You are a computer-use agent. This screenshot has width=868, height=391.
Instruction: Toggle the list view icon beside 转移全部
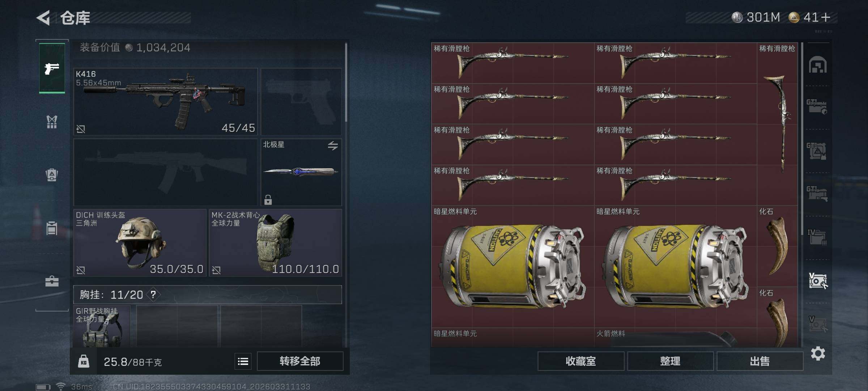point(243,361)
